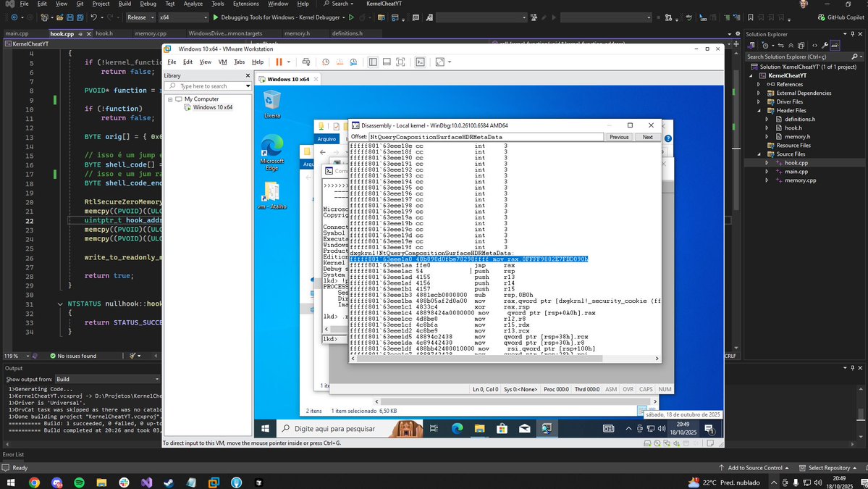Open VMware's power options dropdown arrow
Screen dimensions: 868x489
(x=288, y=62)
